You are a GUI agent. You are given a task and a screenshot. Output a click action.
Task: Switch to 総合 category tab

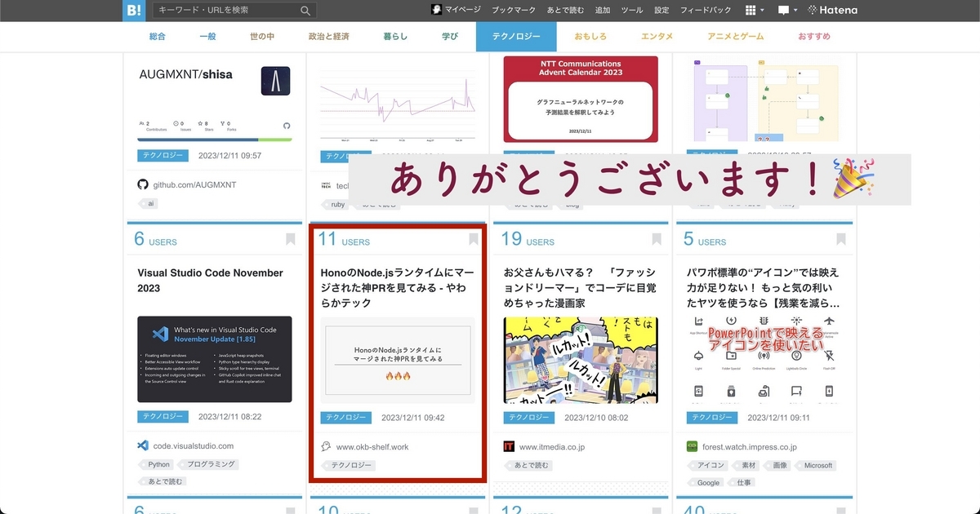[158, 37]
